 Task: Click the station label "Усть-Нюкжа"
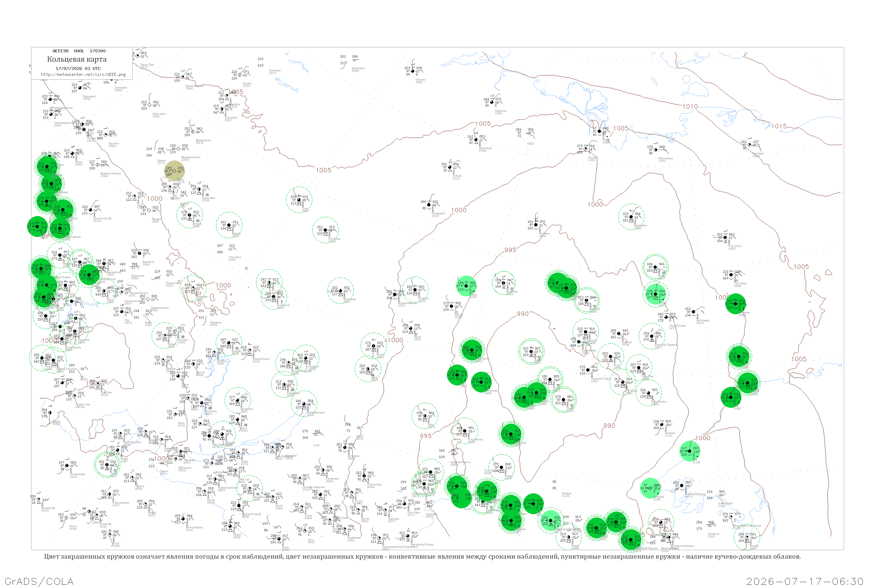coord(475,440)
